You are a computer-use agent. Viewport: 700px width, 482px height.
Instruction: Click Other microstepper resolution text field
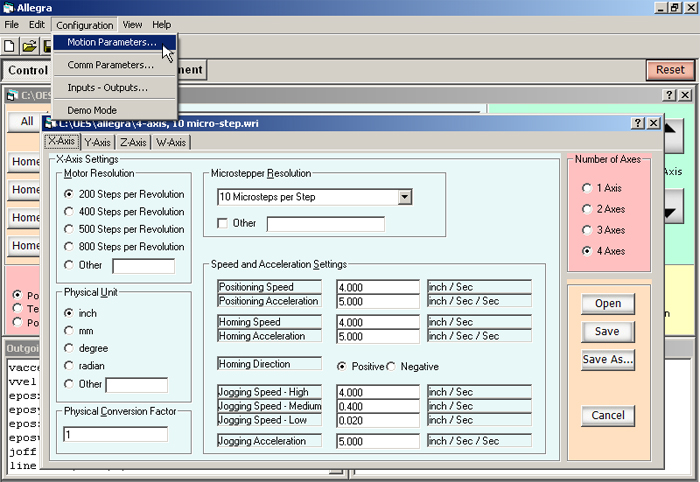pos(326,224)
